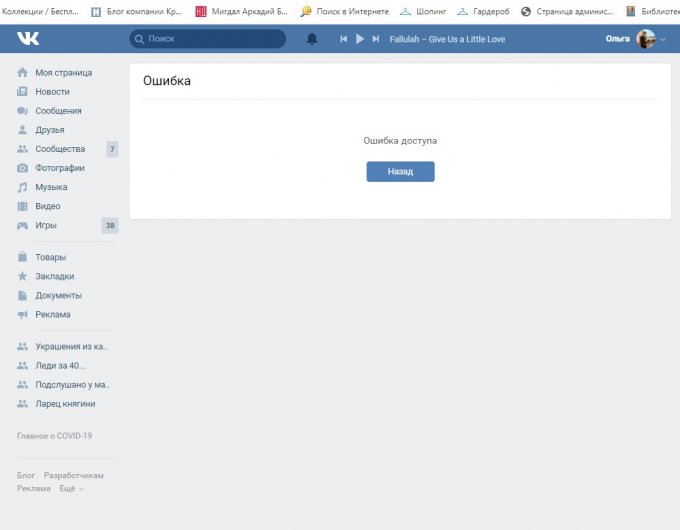The width and height of the screenshot is (680, 530).
Task: Skip to next track
Action: pyautogui.click(x=376, y=39)
